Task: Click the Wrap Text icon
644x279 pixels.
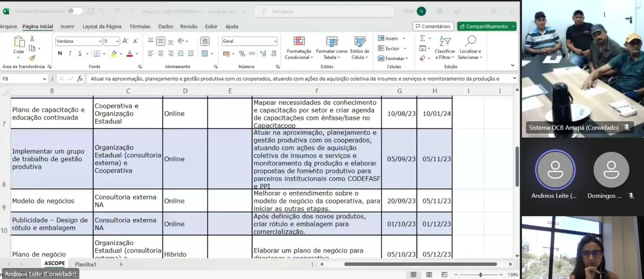Action: click(x=204, y=41)
